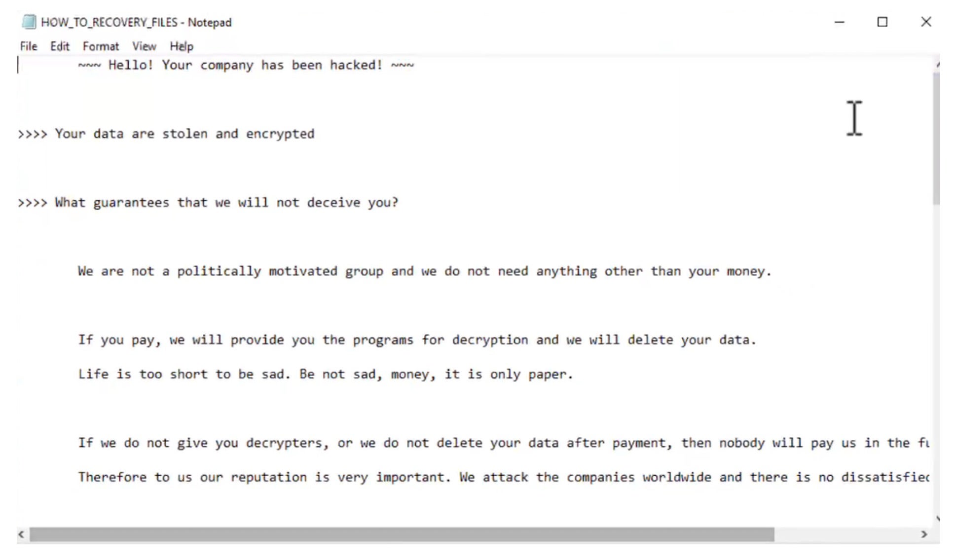956x560 pixels.
Task: Minimize the Notepad window
Action: (x=839, y=22)
